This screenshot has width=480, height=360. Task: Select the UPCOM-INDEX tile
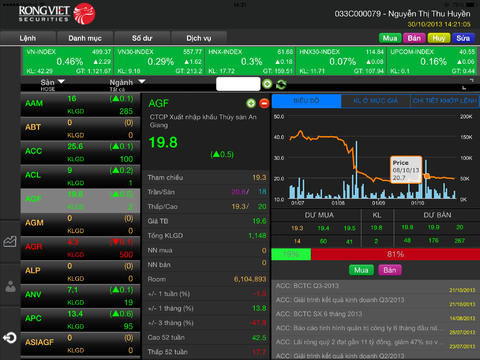click(432, 61)
